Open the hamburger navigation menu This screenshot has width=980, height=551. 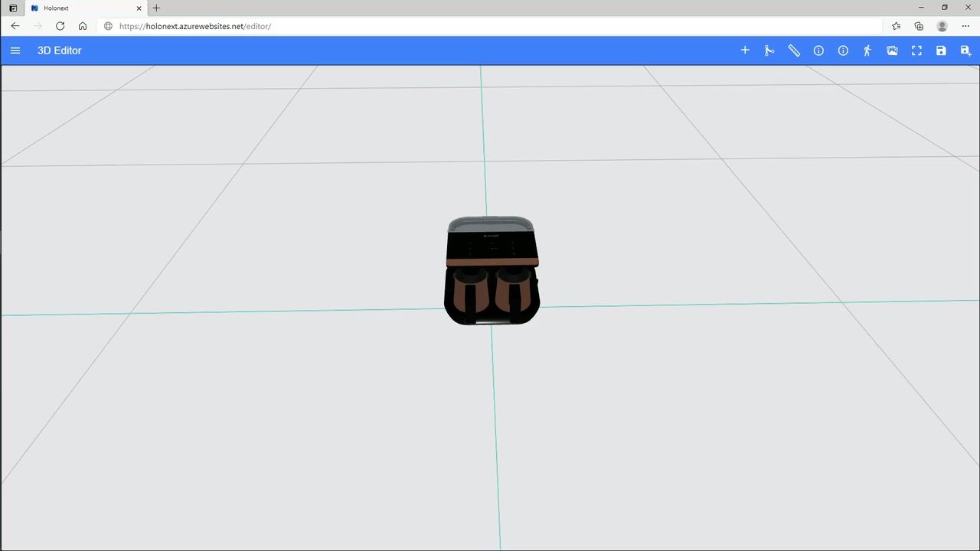[x=15, y=51]
